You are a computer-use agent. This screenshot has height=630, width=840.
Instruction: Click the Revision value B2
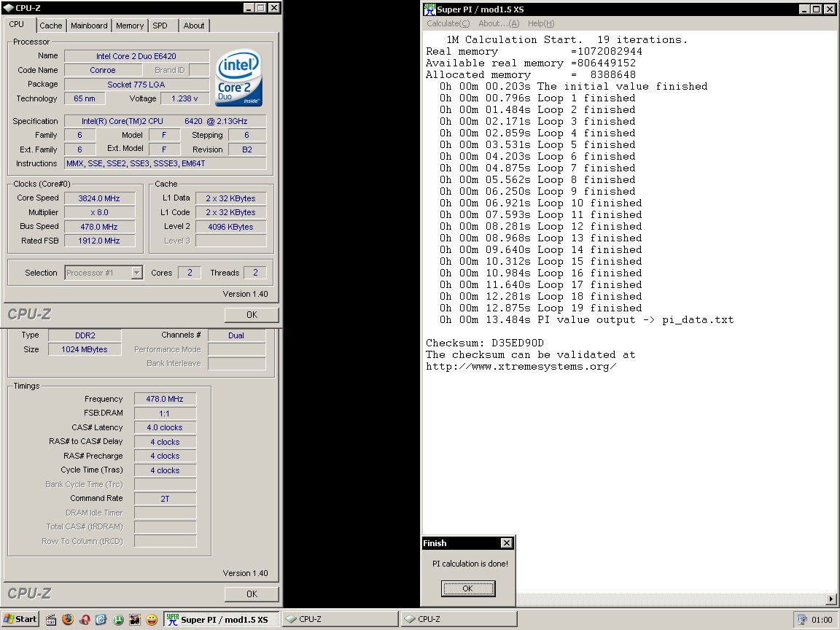click(x=247, y=149)
